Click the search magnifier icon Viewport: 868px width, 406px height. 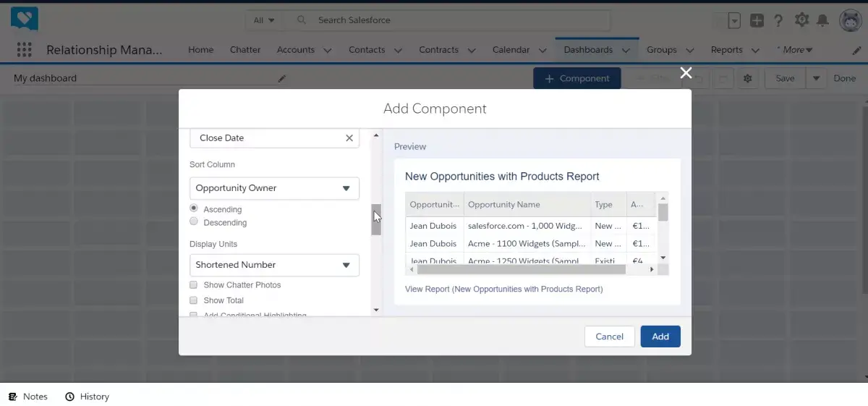click(302, 20)
